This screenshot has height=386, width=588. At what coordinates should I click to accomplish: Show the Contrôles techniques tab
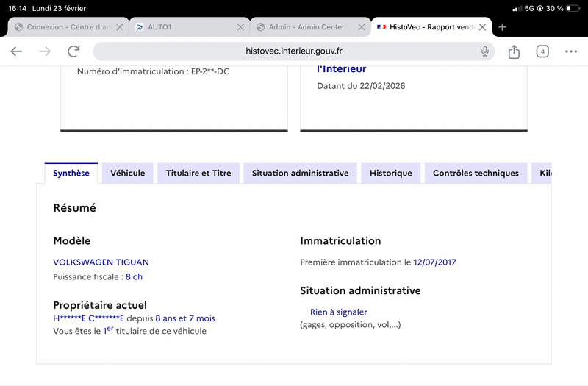(476, 174)
